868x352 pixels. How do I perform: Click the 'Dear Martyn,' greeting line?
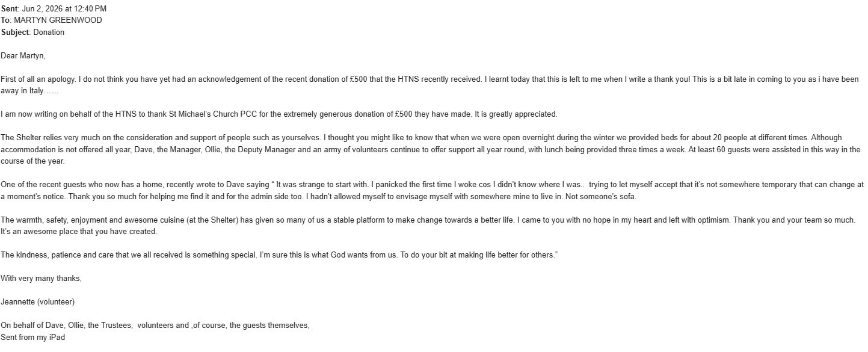(23, 56)
